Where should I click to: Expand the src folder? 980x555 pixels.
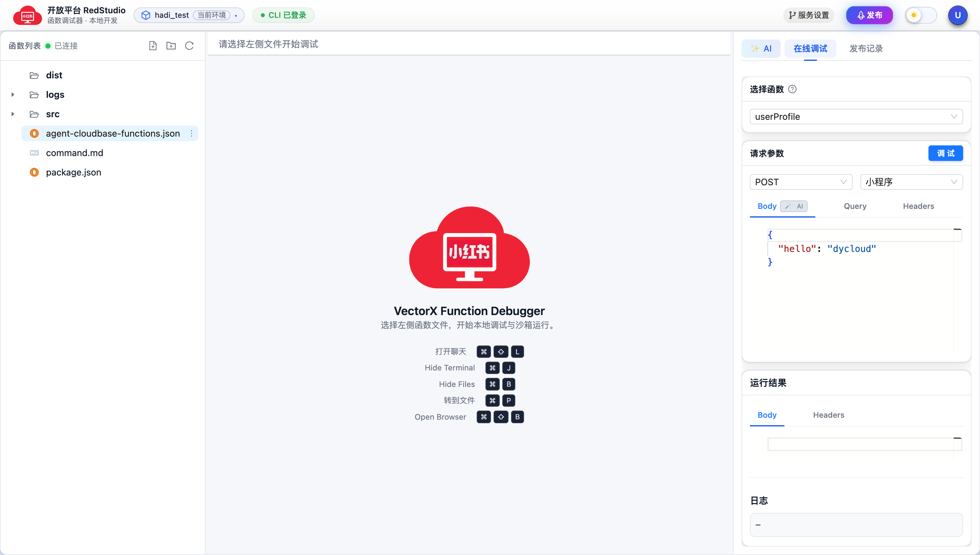click(x=13, y=114)
